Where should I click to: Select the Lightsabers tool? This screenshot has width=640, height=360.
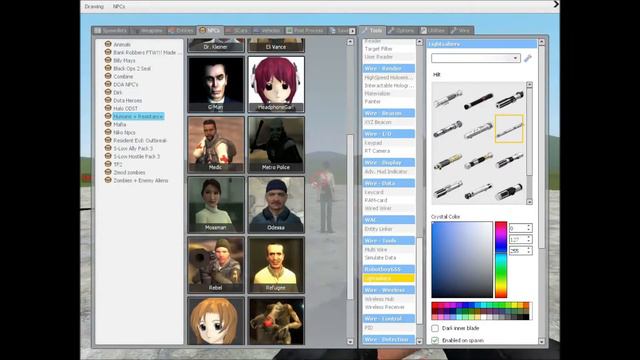389,278
